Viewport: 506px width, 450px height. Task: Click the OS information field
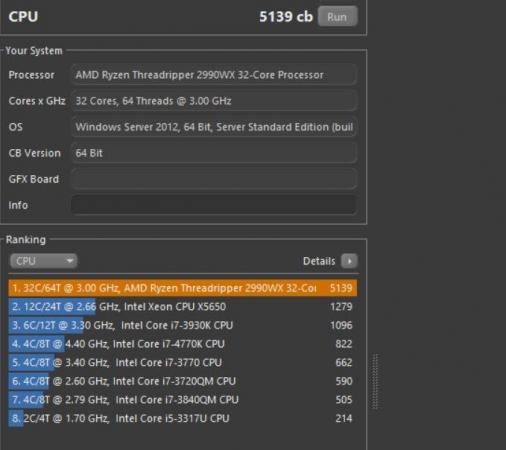(214, 127)
